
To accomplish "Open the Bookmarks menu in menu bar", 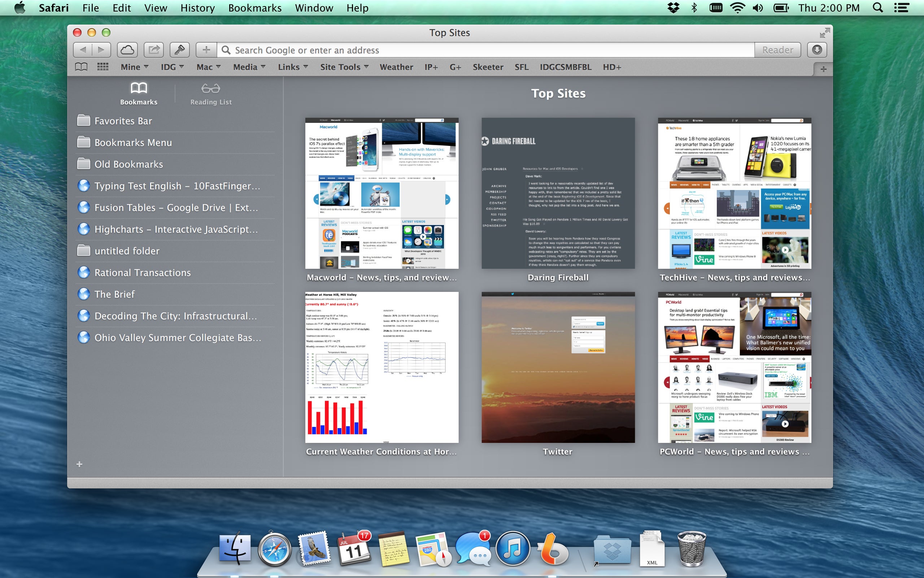I will click(255, 8).
